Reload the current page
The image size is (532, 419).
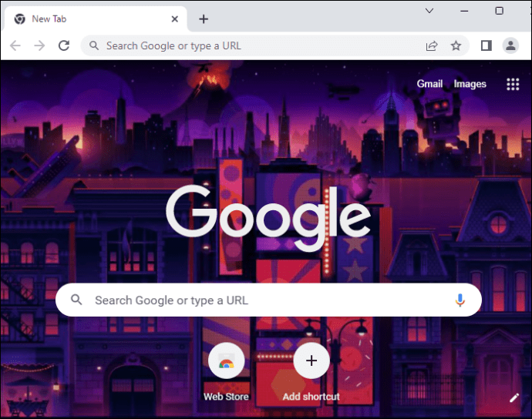tap(64, 45)
